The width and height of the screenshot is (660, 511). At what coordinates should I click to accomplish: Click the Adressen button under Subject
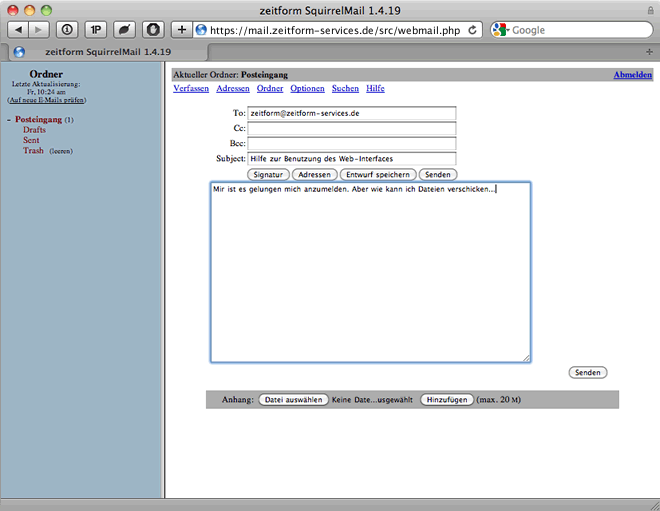314,175
